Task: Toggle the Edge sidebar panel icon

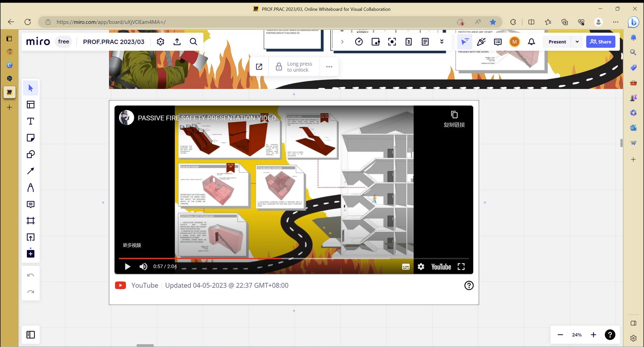Action: [x=634, y=323]
